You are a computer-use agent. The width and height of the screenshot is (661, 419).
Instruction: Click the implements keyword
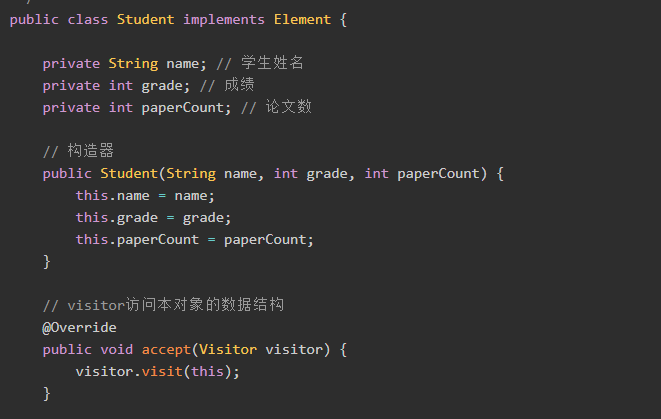(224, 20)
